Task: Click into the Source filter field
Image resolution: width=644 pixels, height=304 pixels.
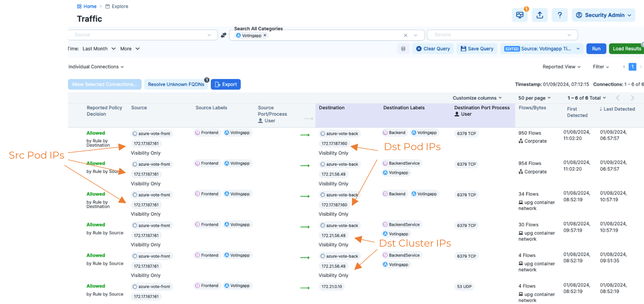Action: coord(140,35)
